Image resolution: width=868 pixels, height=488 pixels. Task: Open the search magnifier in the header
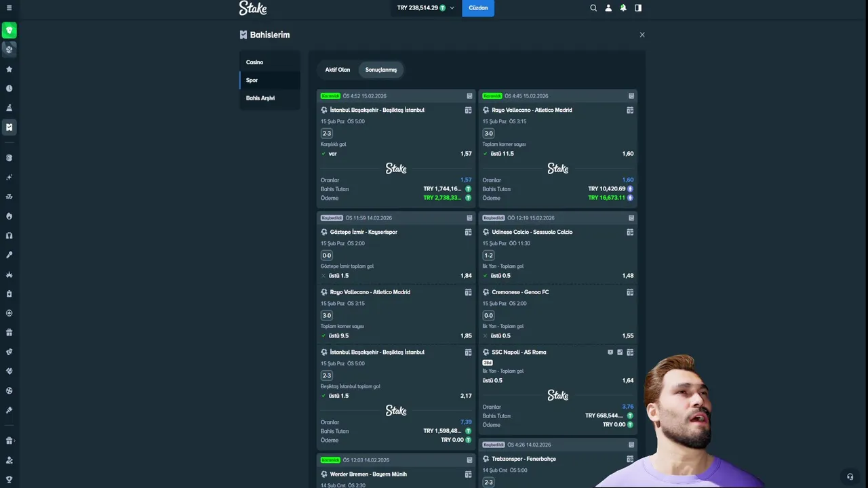point(593,8)
